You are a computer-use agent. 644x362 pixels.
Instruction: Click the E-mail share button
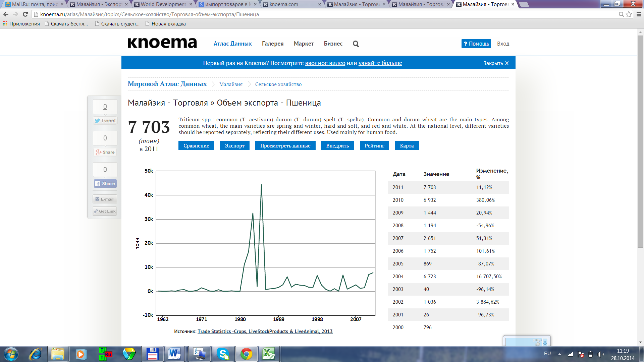[105, 199]
